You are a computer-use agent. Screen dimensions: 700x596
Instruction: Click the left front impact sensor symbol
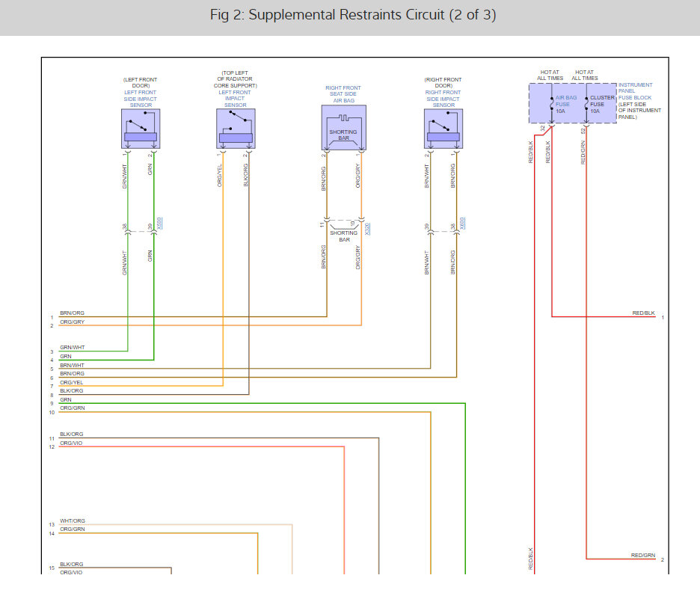click(236, 129)
